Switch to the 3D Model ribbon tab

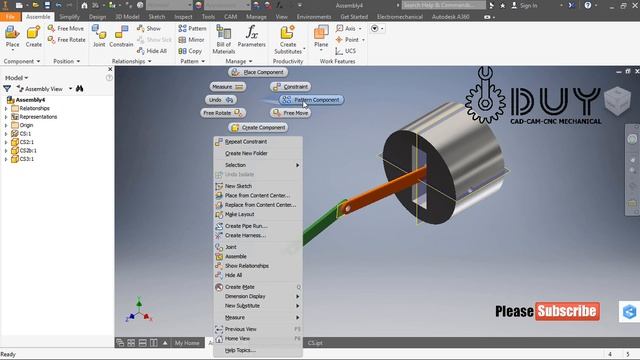(x=127, y=17)
